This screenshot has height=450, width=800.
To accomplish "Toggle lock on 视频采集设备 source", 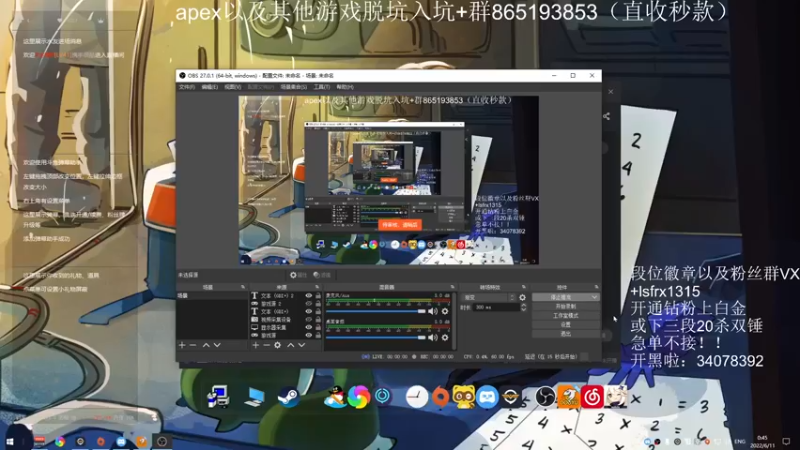I will [x=318, y=319].
